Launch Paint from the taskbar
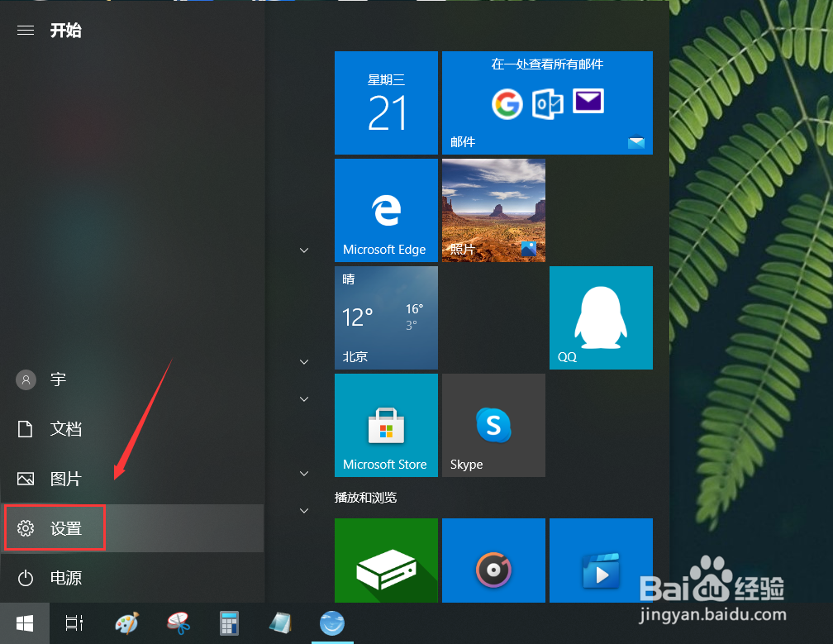 pyautogui.click(x=127, y=623)
